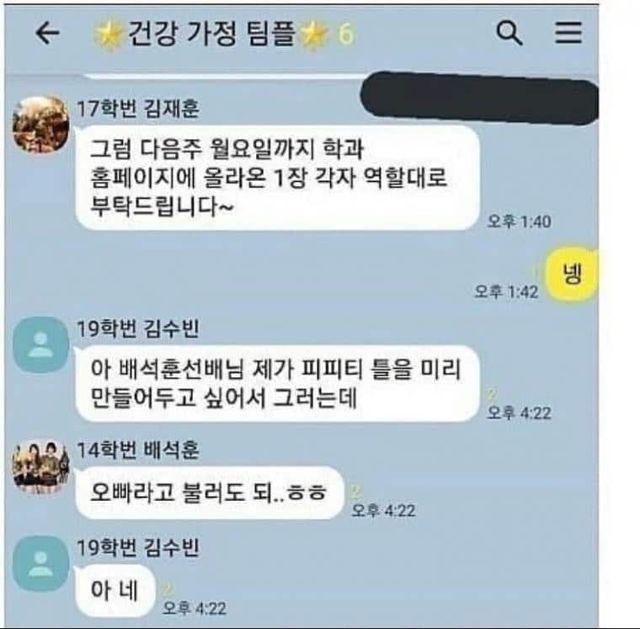640x629 pixels.
Task: Tap 김수빈's default avatar above '아 네'
Action: pyautogui.click(x=40, y=564)
